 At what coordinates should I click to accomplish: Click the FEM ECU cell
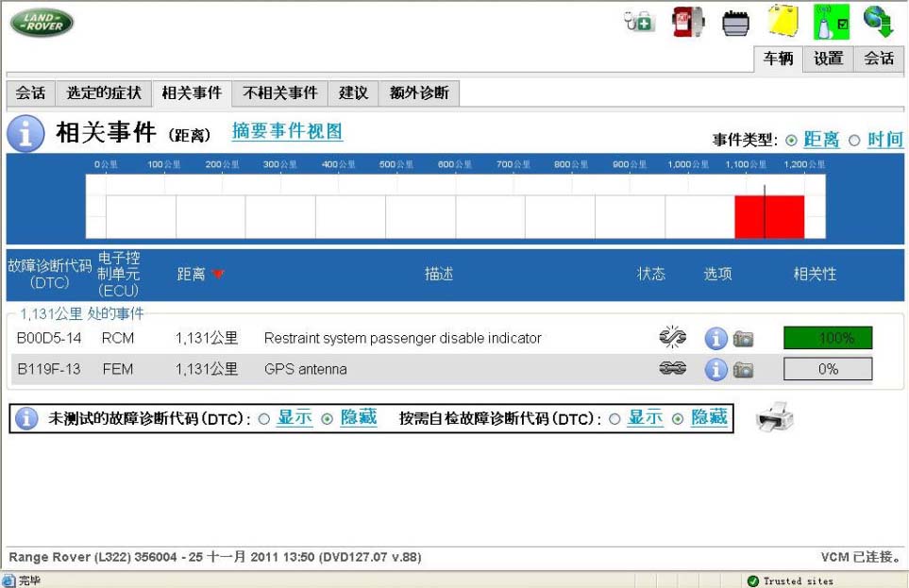point(118,369)
